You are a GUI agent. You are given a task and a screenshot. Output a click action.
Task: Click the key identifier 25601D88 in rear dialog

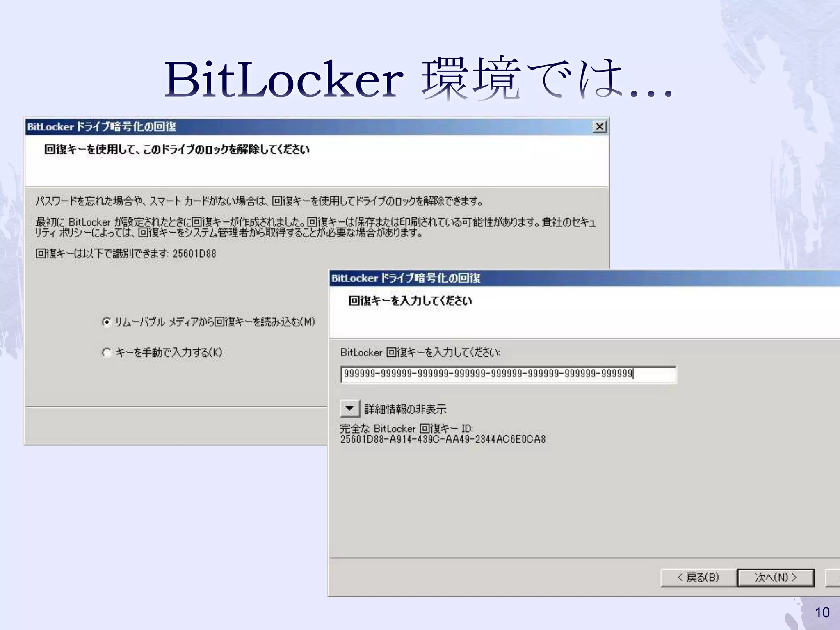point(194,253)
